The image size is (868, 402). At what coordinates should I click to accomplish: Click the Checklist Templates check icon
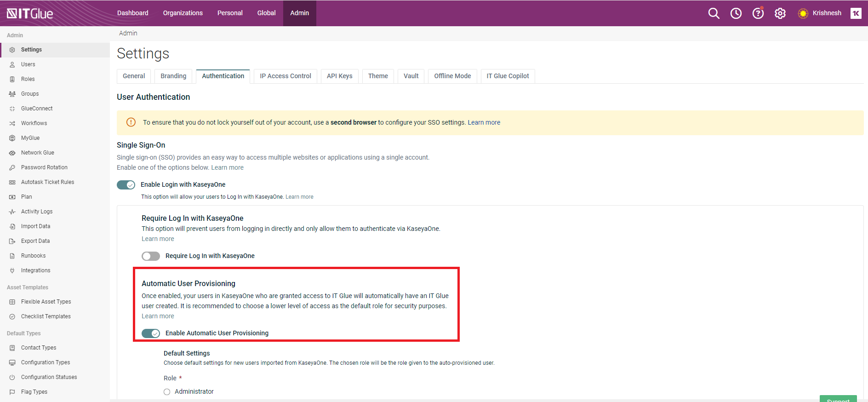tap(12, 316)
